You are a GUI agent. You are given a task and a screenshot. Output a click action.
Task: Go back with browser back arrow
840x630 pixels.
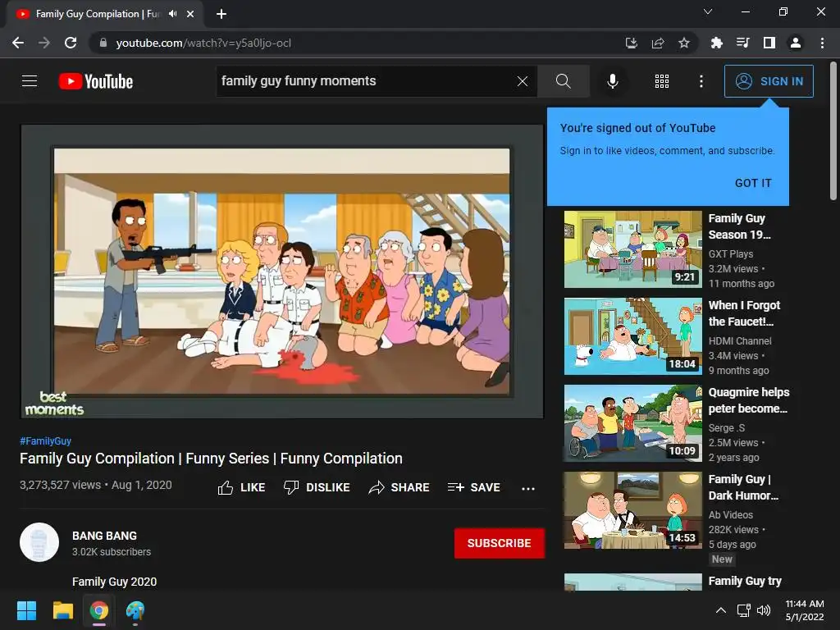pos(18,43)
